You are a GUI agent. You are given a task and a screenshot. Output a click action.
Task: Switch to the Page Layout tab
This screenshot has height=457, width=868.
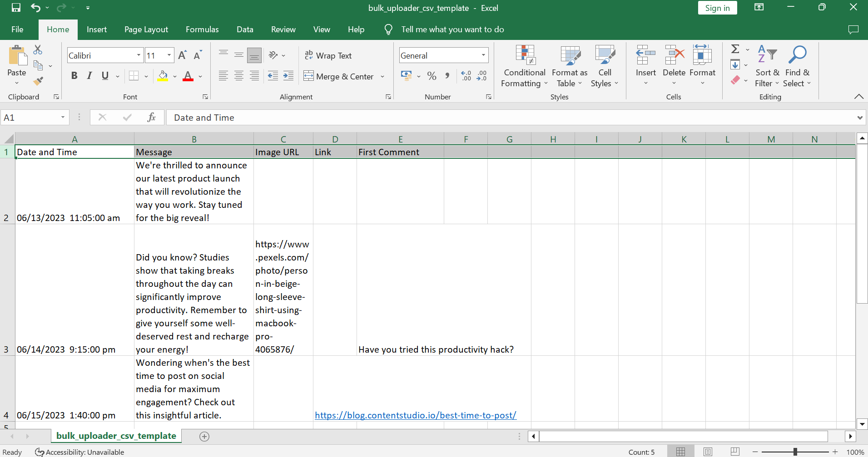click(146, 29)
